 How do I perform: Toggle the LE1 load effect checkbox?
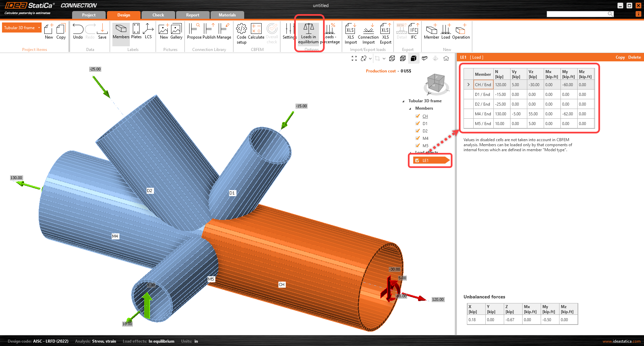(x=417, y=161)
